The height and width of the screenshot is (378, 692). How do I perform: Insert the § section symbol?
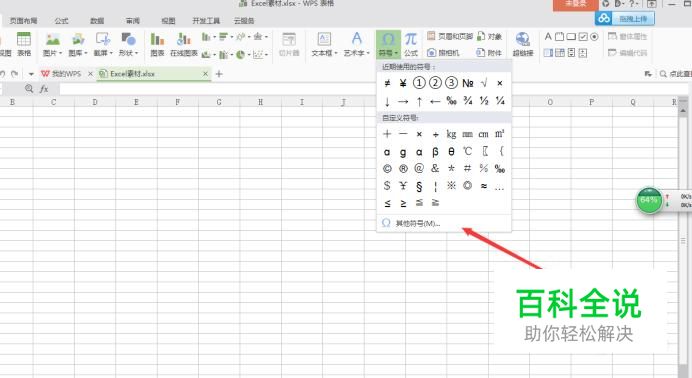click(419, 186)
